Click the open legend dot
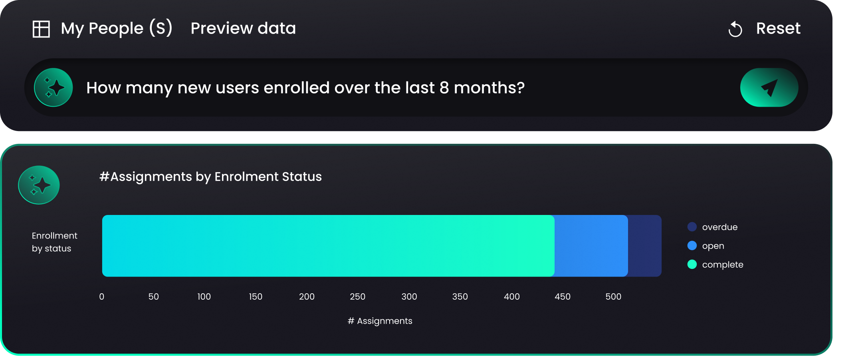Image resolution: width=868 pixels, height=356 pixels. coord(692,245)
